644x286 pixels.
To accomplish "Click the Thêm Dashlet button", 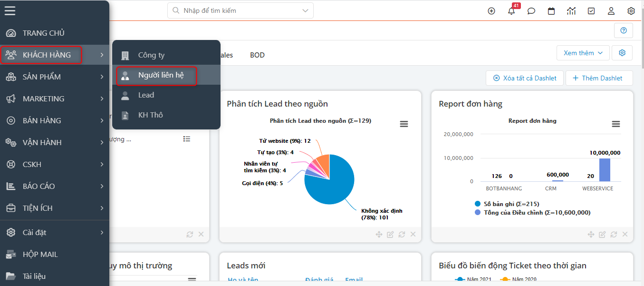I will 599,78.
